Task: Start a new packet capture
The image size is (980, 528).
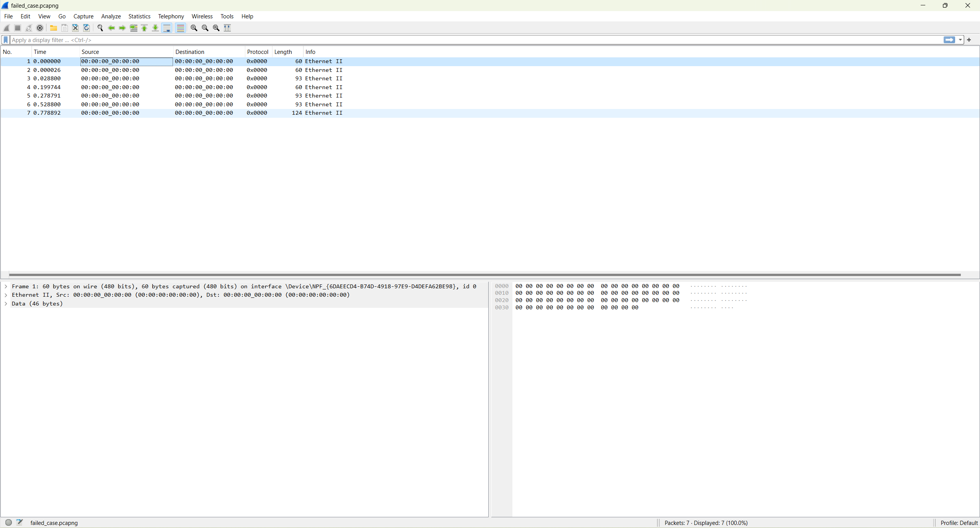Action: tap(6, 28)
